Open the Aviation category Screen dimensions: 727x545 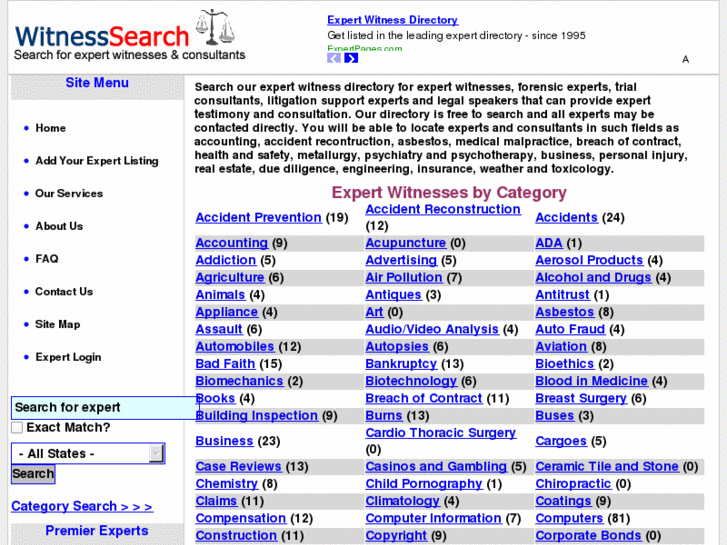561,346
